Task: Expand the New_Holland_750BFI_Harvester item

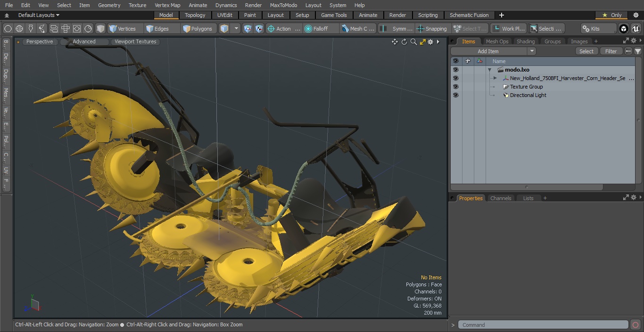Action: pyautogui.click(x=495, y=78)
